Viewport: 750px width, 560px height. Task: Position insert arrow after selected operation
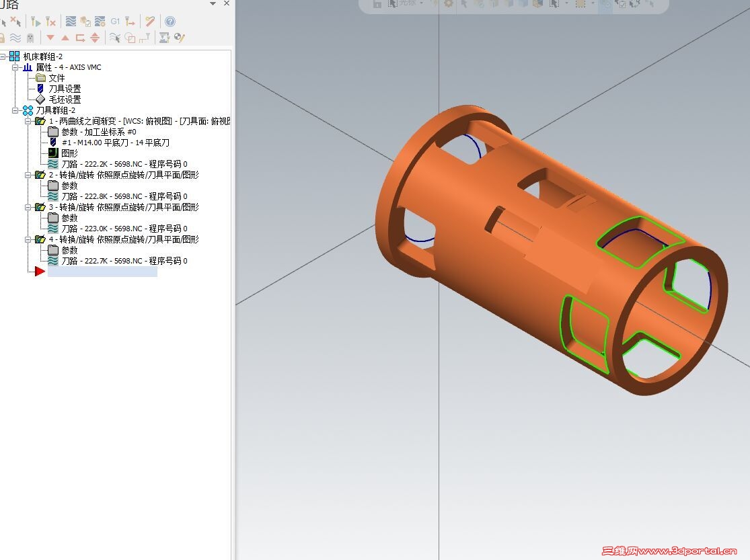tap(80, 38)
